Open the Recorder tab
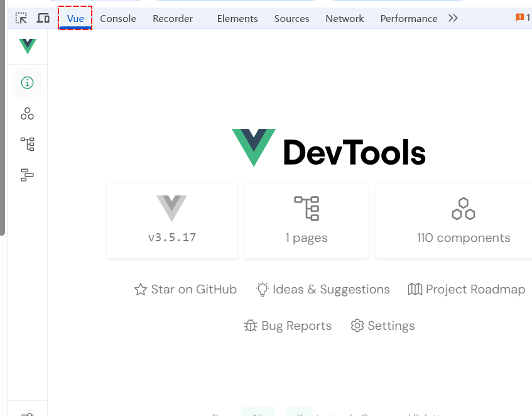The width and height of the screenshot is (532, 416). [x=173, y=18]
